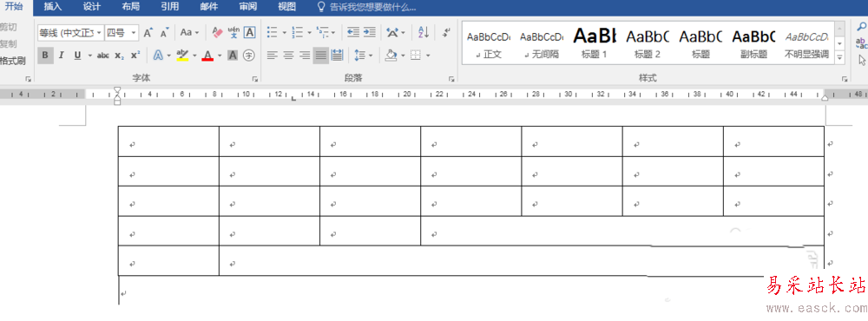Click the Find magnifier icon at ribbon right
868x321 pixels.
(861, 26)
